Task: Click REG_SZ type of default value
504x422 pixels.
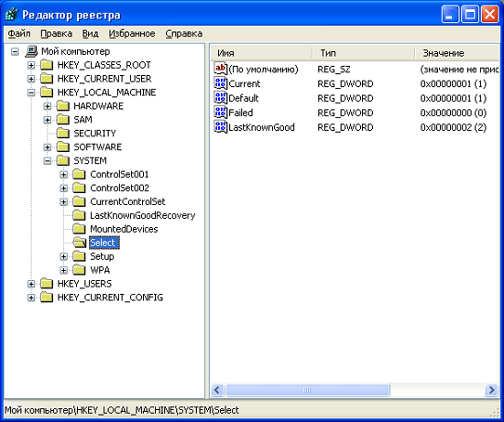Action: click(x=334, y=69)
